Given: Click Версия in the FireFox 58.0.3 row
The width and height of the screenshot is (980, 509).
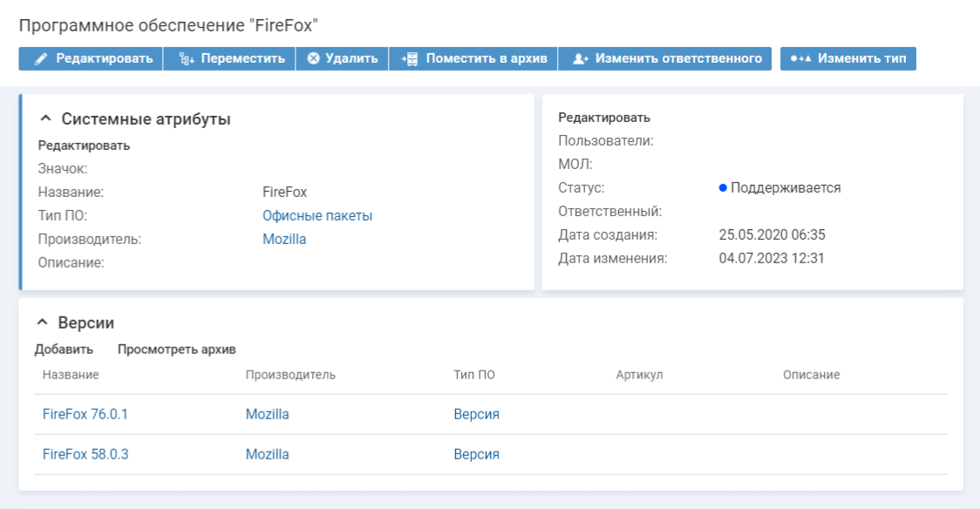Looking at the screenshot, I should tap(476, 454).
